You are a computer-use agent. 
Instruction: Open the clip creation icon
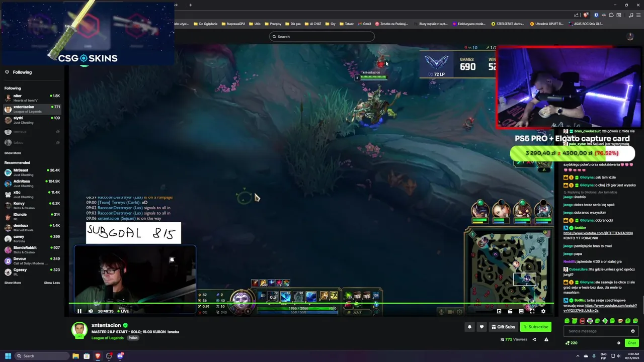510,311
